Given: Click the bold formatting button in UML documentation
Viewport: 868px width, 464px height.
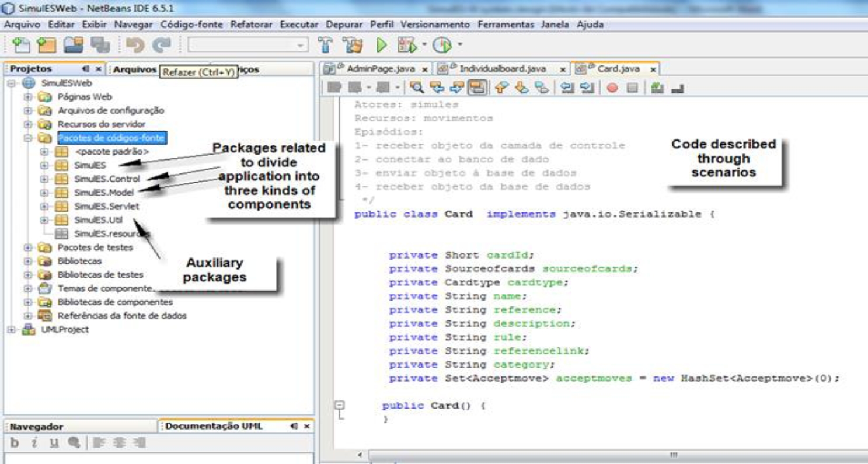Looking at the screenshot, I should pos(16,444).
